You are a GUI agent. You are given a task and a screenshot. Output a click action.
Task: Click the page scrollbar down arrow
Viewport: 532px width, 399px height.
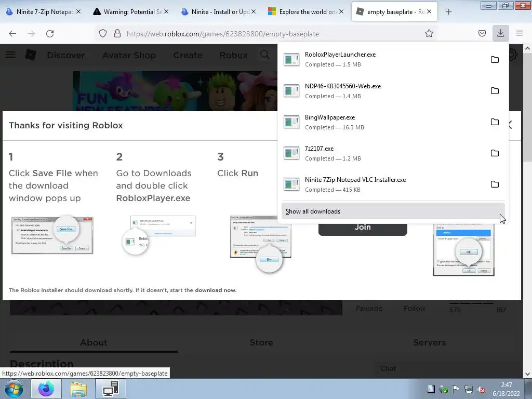pyautogui.click(x=528, y=374)
